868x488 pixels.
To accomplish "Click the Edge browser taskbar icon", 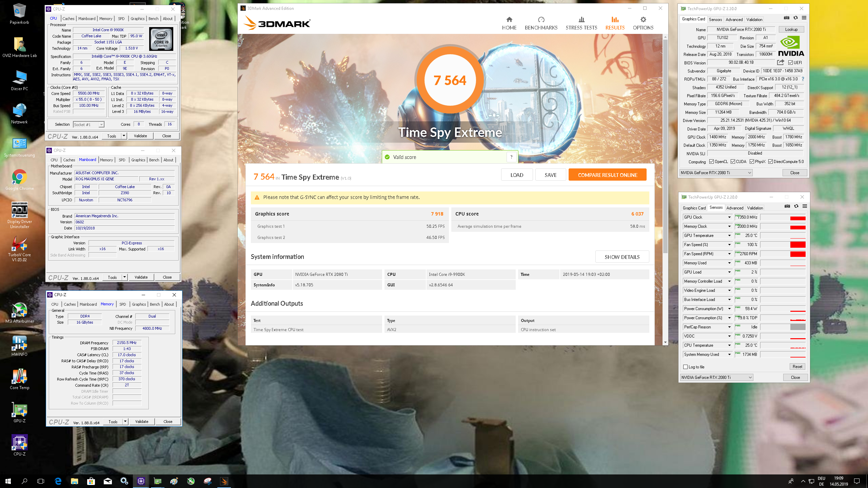I will (x=58, y=481).
